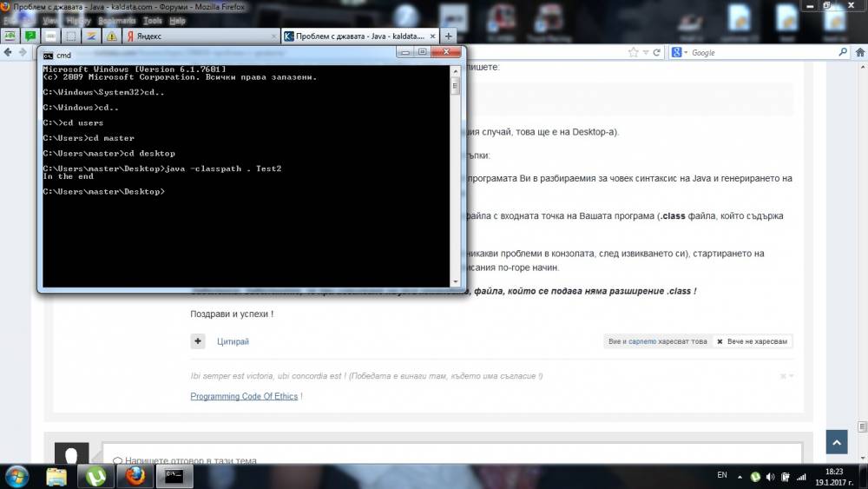Open the Programming Code Of Ethics link
The height and width of the screenshot is (489, 868).
click(244, 397)
